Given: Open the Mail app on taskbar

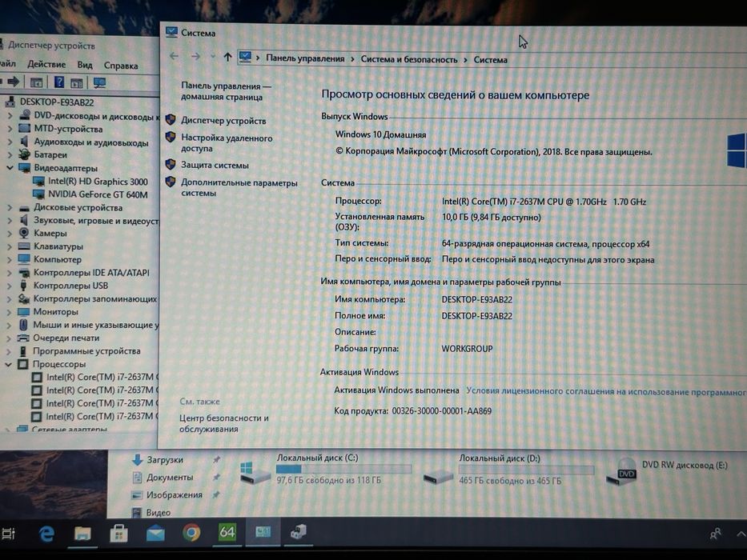Looking at the screenshot, I should coord(155,534).
